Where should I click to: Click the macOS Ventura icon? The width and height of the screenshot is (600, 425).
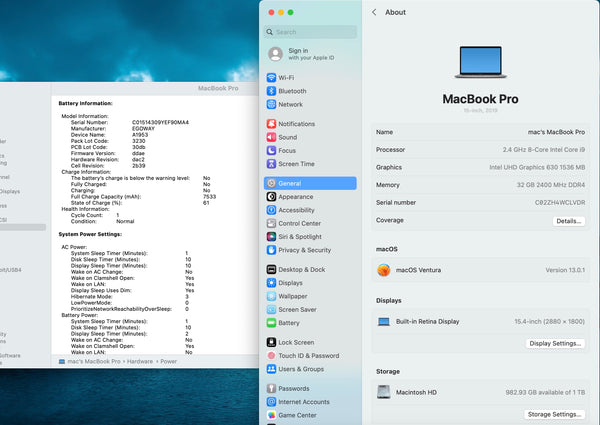384,270
